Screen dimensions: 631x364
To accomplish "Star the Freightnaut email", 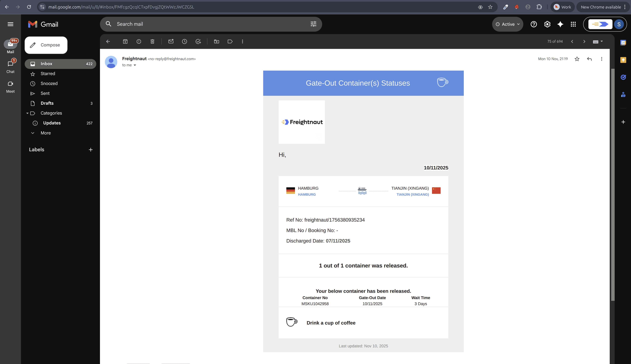I will 577,59.
